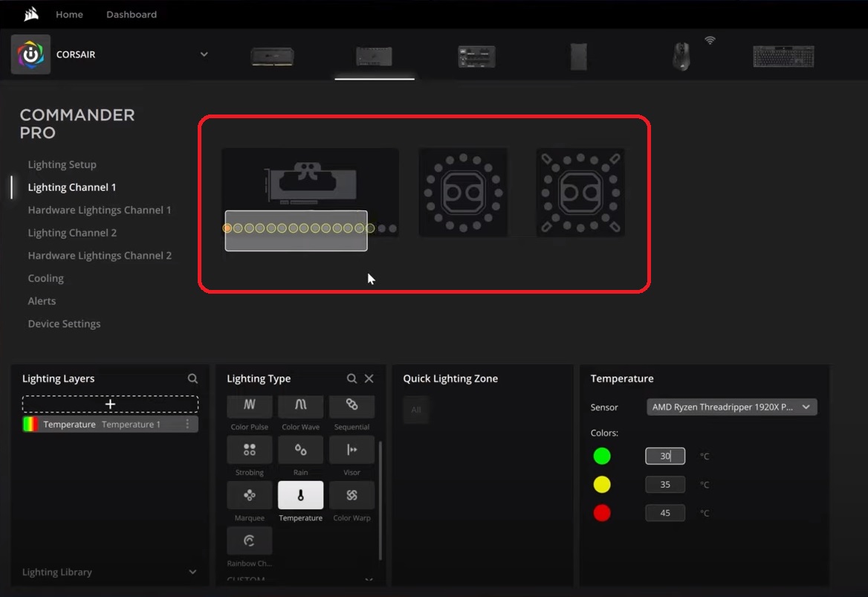Go to Cooling settings in sidebar

(x=45, y=278)
